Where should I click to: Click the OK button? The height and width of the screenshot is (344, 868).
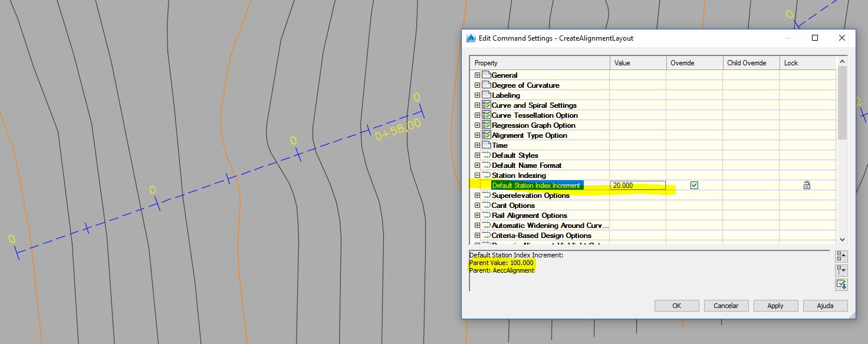pos(676,305)
